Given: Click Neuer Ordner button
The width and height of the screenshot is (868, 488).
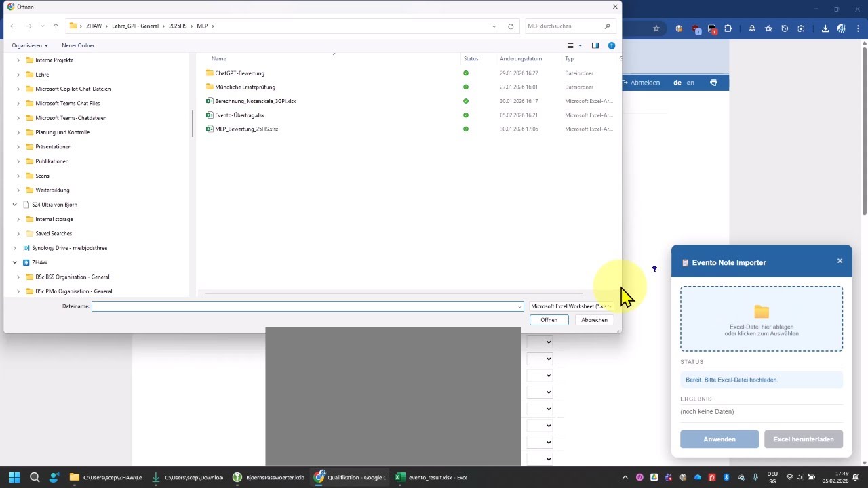Looking at the screenshot, I should tap(78, 45).
